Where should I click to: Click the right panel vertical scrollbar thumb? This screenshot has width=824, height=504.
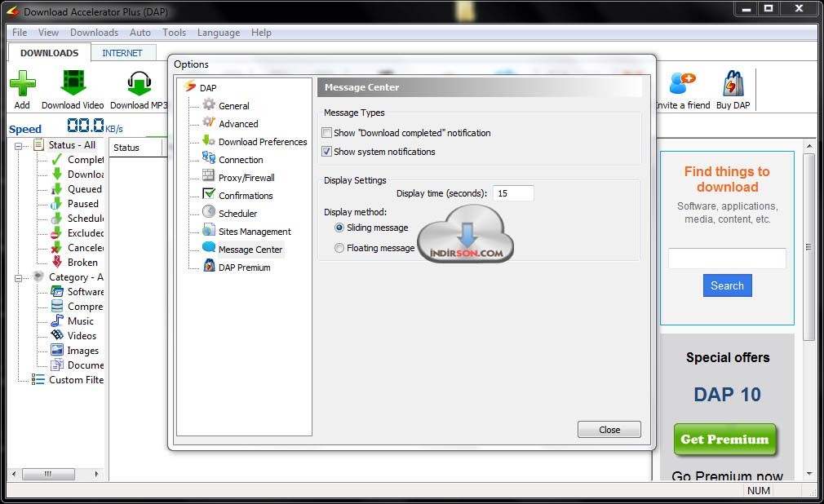(x=808, y=247)
